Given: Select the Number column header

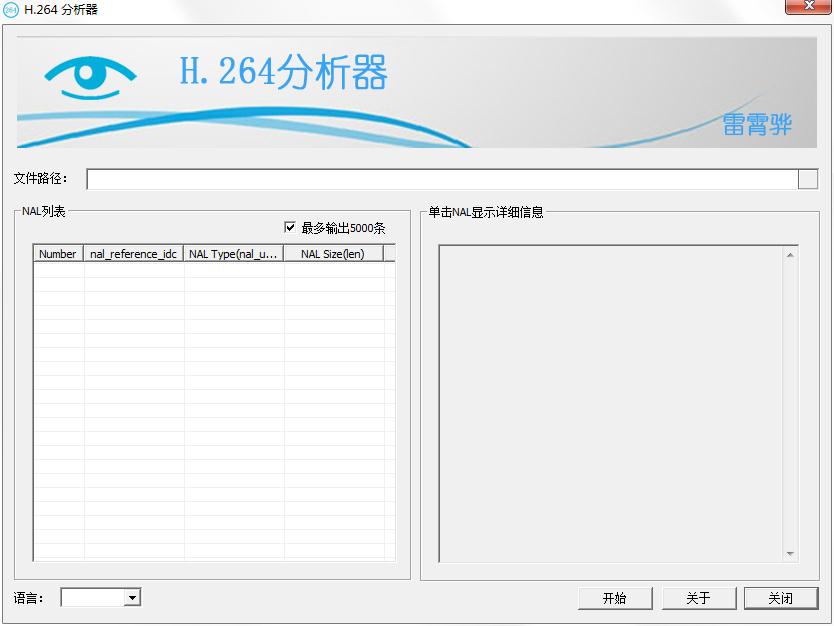Looking at the screenshot, I should (57, 253).
